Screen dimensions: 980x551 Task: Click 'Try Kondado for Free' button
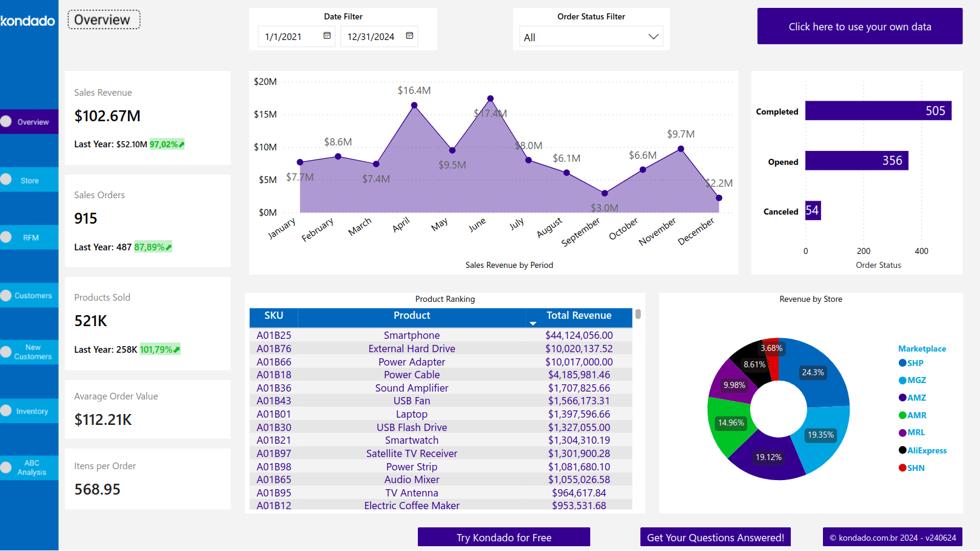[503, 538]
